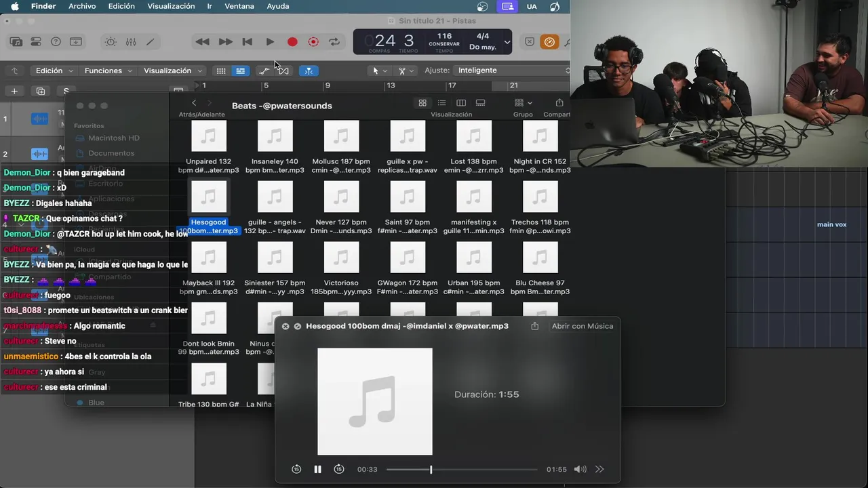Rewind in Logic transport

tap(202, 42)
